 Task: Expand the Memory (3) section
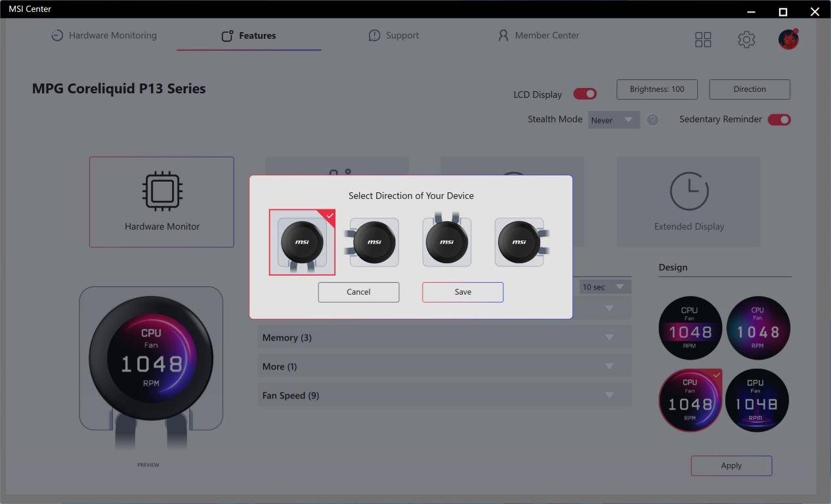[x=444, y=337]
